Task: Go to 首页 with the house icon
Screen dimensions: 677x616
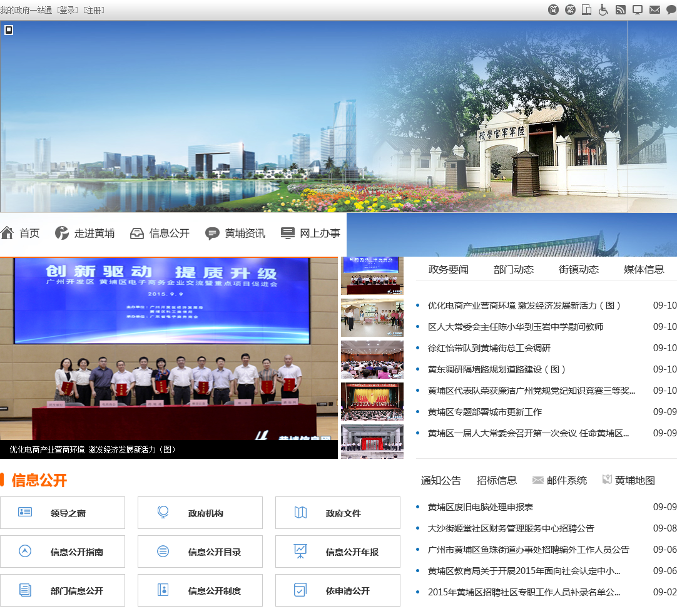Action: pos(20,234)
